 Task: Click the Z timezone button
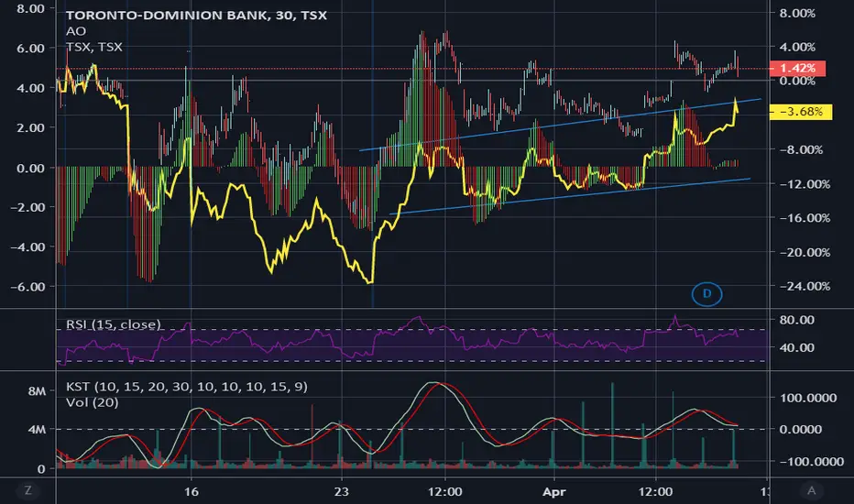[x=27, y=490]
